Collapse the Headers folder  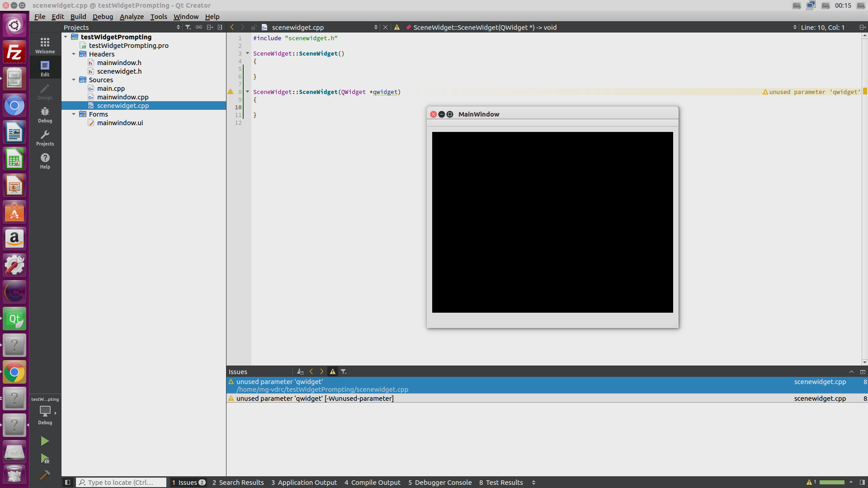pos(74,54)
